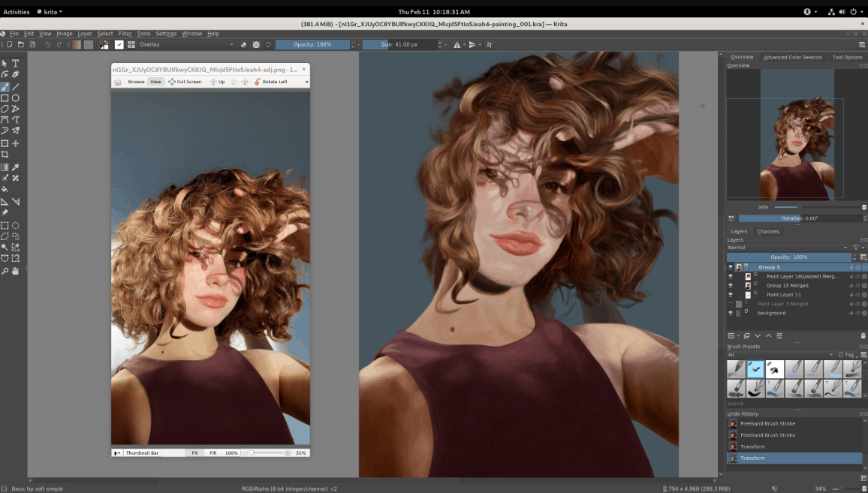Expand the brush presets All tag dropdown
This screenshot has height=493, width=868.
[x=780, y=355]
